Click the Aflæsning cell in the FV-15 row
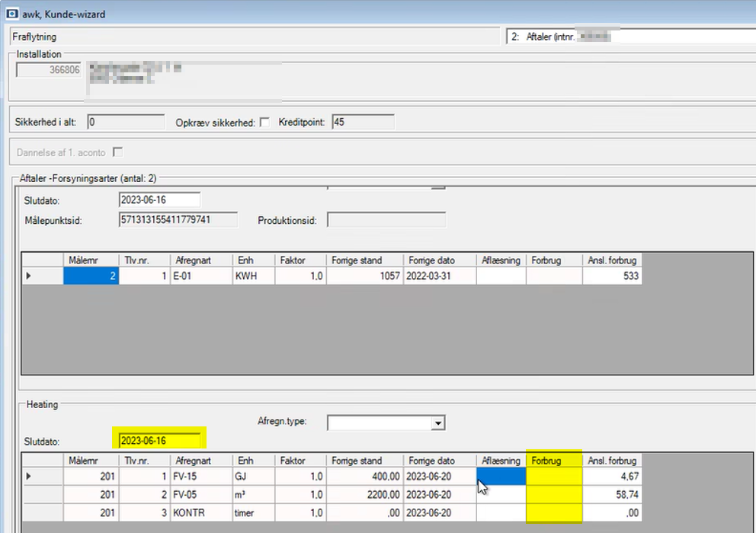The image size is (756, 533). click(x=501, y=476)
